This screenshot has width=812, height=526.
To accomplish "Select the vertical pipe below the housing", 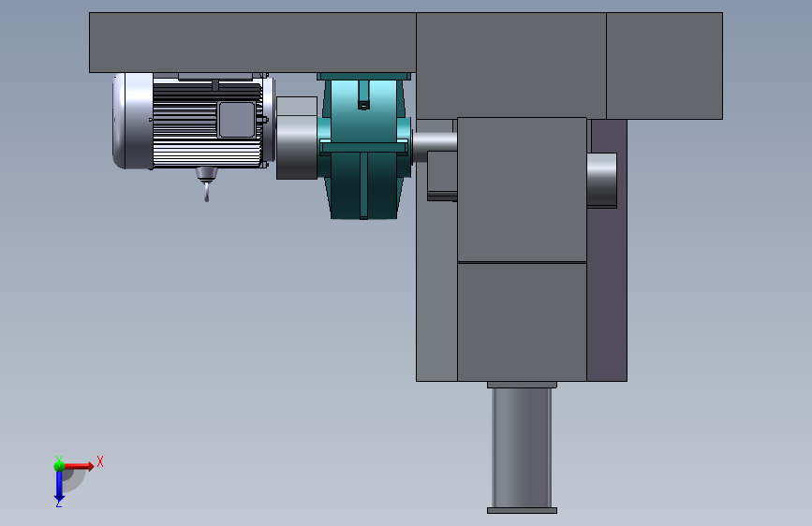I will pos(522,447).
